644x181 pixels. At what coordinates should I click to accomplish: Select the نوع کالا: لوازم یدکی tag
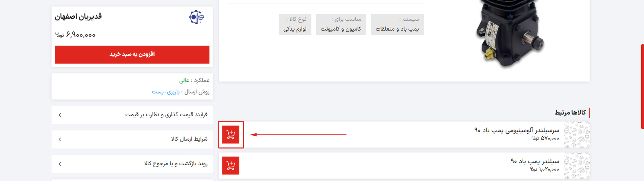pos(295,24)
